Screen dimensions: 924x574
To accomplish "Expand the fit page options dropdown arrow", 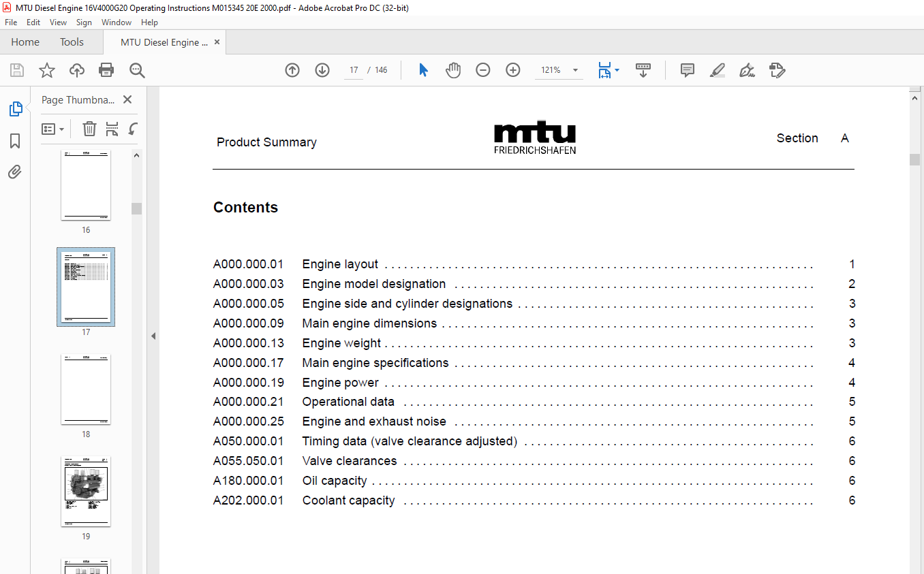I will (x=617, y=70).
